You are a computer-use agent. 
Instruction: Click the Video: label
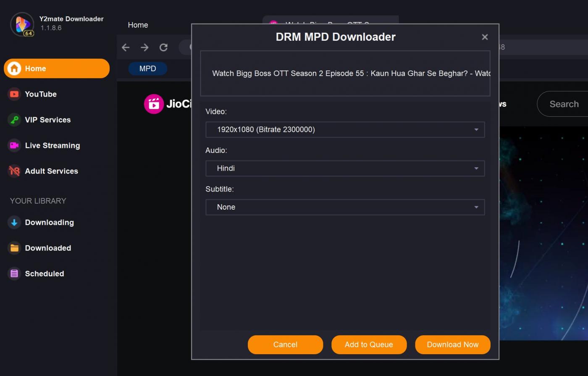[x=216, y=111]
